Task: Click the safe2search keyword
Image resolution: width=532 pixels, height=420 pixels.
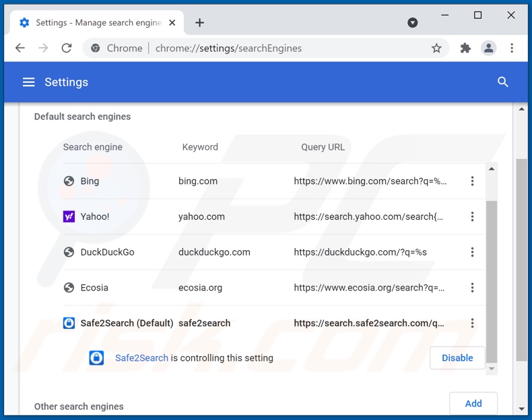Action: [x=204, y=323]
